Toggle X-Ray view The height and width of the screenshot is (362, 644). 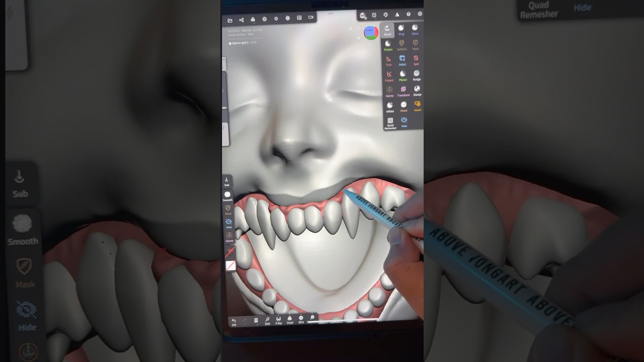tap(279, 320)
